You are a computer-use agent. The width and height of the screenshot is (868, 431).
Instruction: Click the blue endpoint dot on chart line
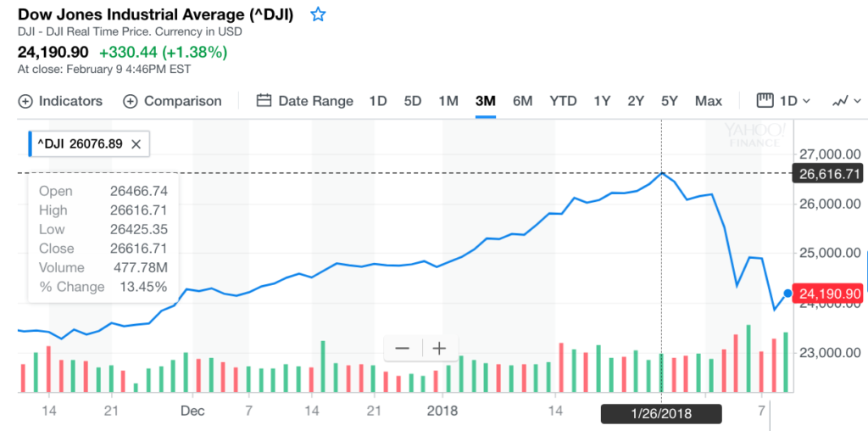(787, 294)
